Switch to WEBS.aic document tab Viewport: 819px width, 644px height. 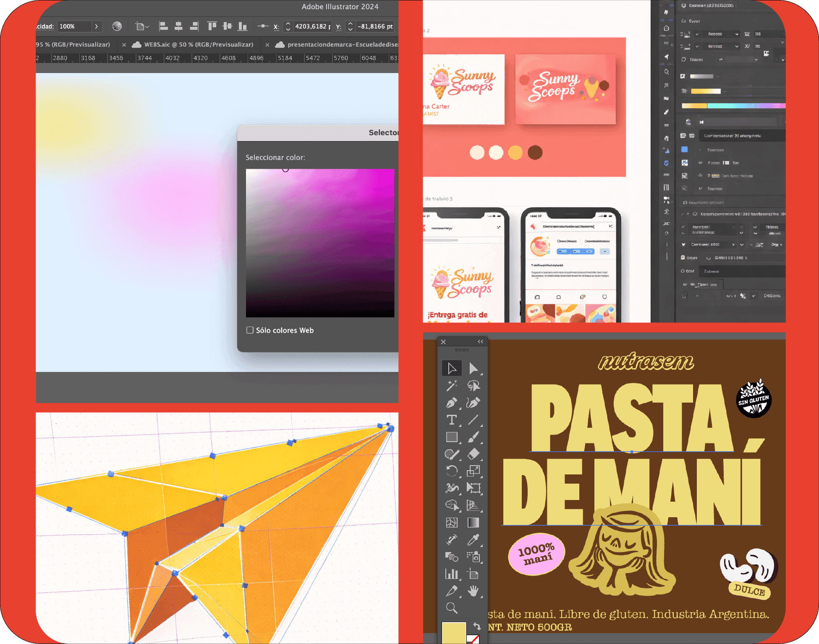pyautogui.click(x=199, y=45)
